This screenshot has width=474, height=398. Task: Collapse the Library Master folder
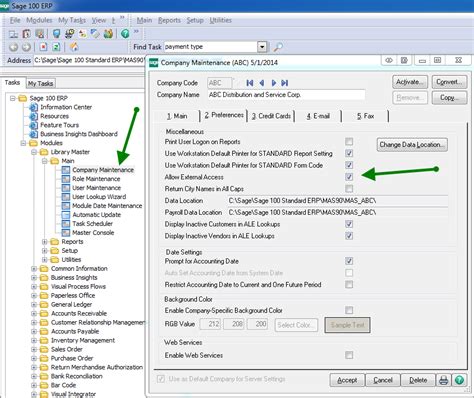click(x=34, y=152)
